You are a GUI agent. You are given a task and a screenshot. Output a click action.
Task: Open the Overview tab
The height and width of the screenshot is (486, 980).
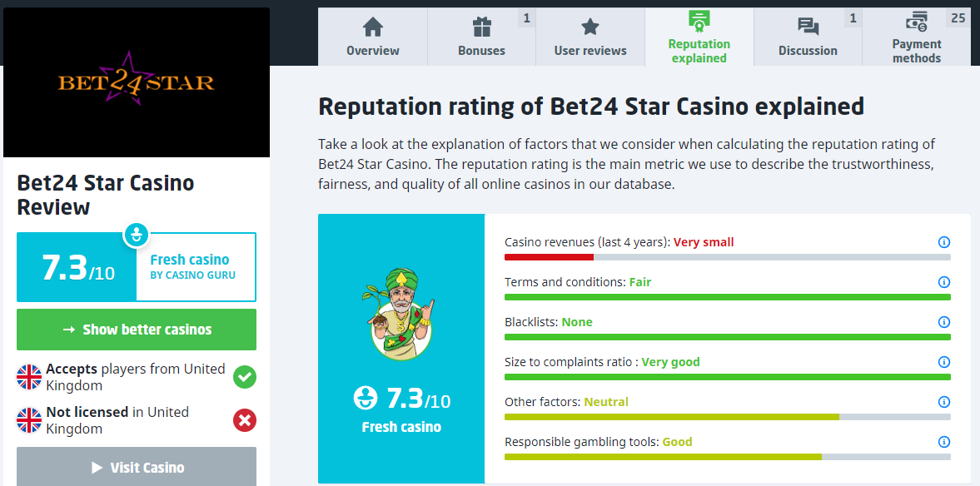(x=373, y=37)
